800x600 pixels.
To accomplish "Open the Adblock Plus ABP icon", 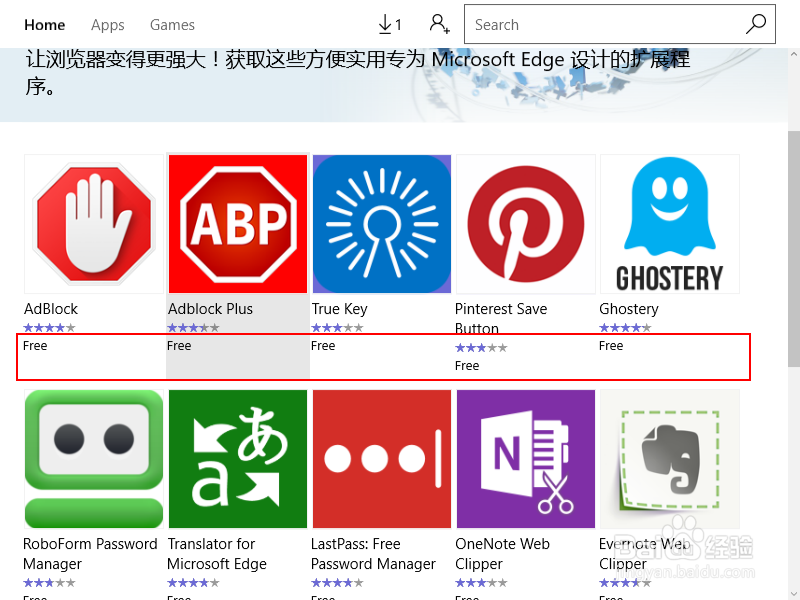I will click(x=238, y=224).
